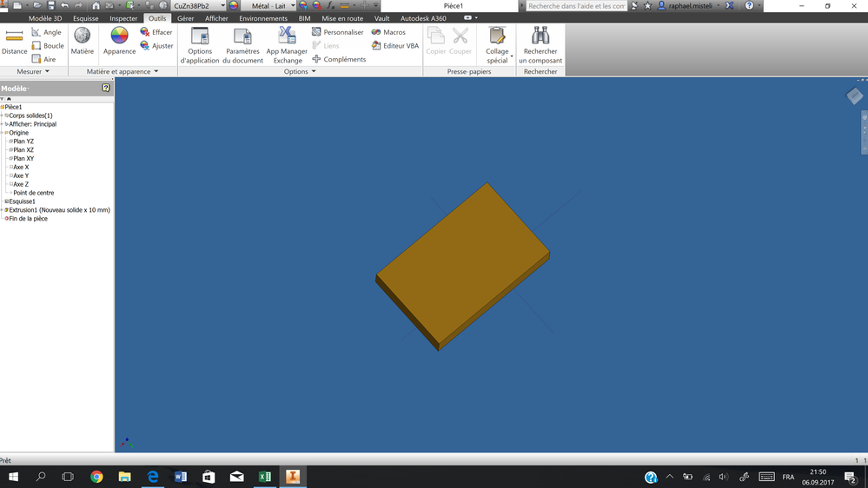Screen dimensions: 868x488
Task: Click the Save icon in quick access toolbar
Action: [x=51, y=5]
